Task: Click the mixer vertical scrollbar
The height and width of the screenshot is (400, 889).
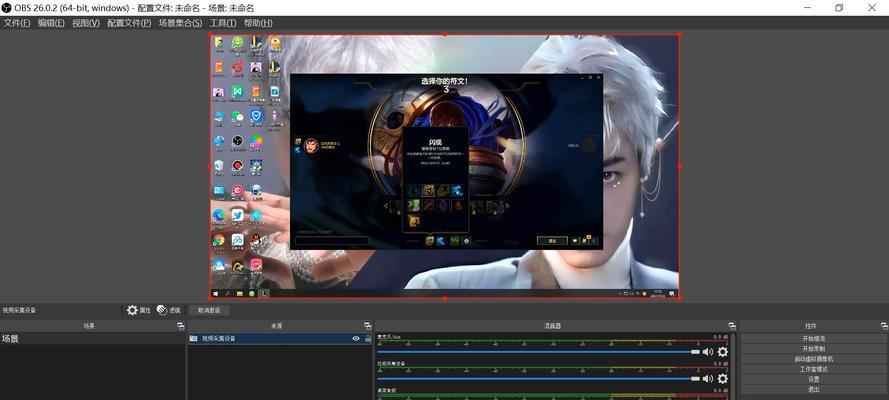Action: coord(734,366)
